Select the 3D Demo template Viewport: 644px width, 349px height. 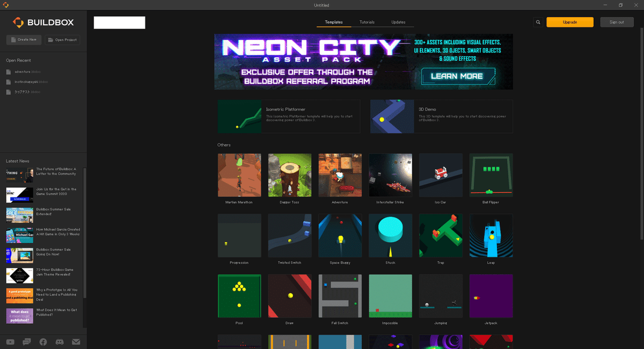(441, 116)
